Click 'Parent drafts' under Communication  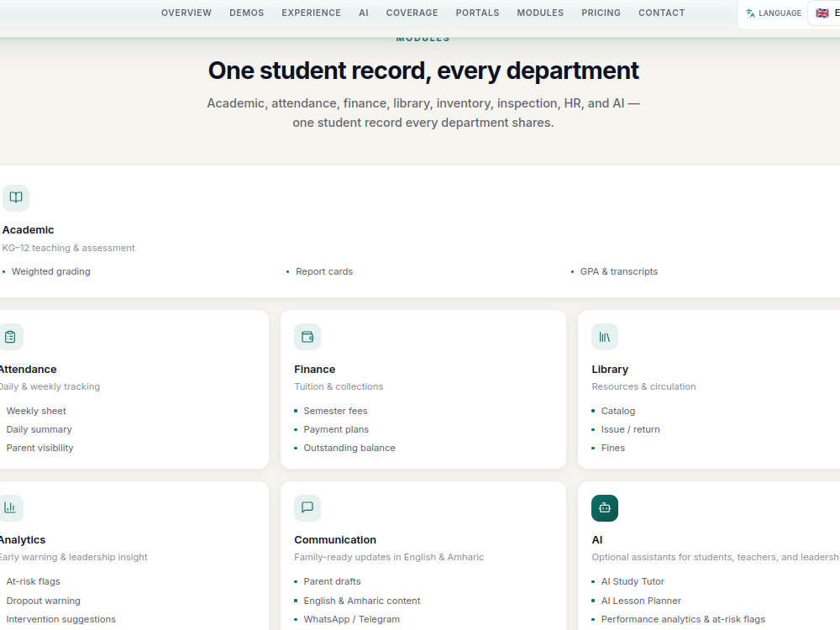click(x=332, y=582)
